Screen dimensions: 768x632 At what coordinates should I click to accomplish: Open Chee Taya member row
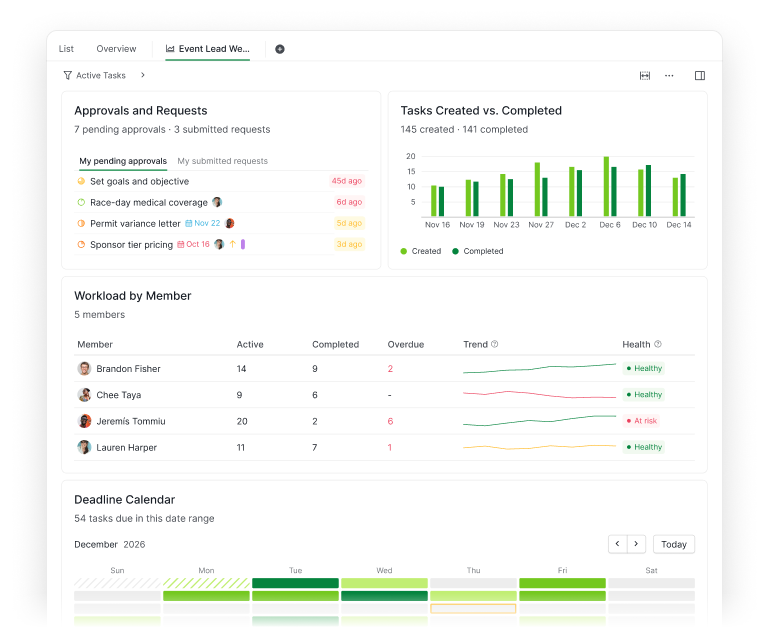385,395
